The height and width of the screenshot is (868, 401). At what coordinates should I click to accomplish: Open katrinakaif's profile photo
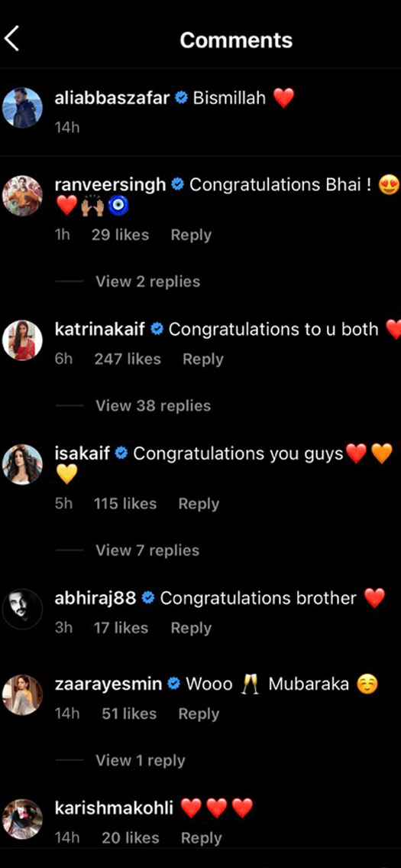point(23,340)
